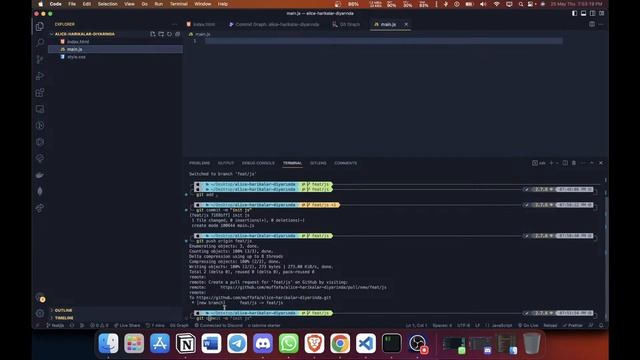Image resolution: width=640 pixels, height=360 pixels.
Task: Open the Output panel tab
Action: [226, 163]
